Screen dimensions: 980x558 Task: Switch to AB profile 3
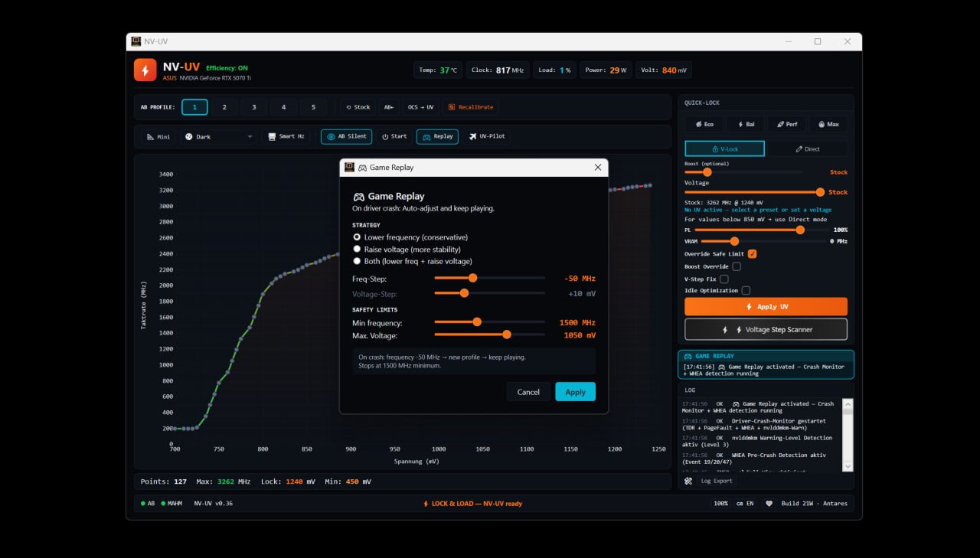[253, 107]
